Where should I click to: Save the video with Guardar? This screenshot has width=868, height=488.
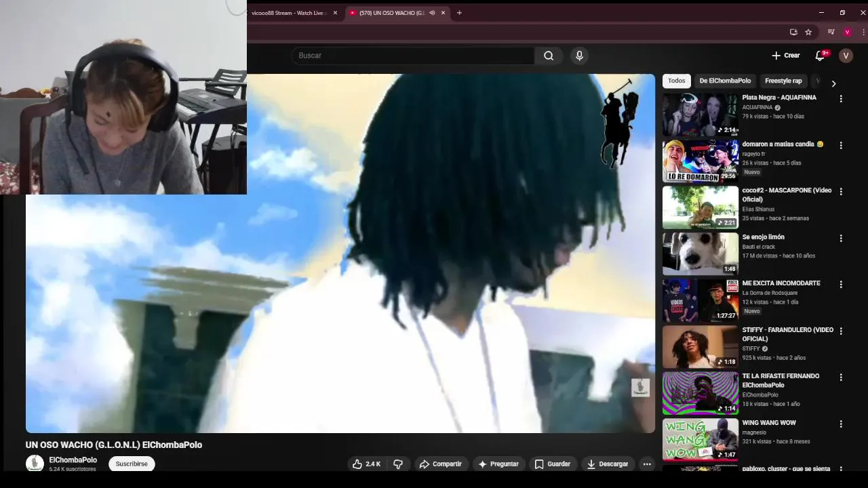coord(552,464)
